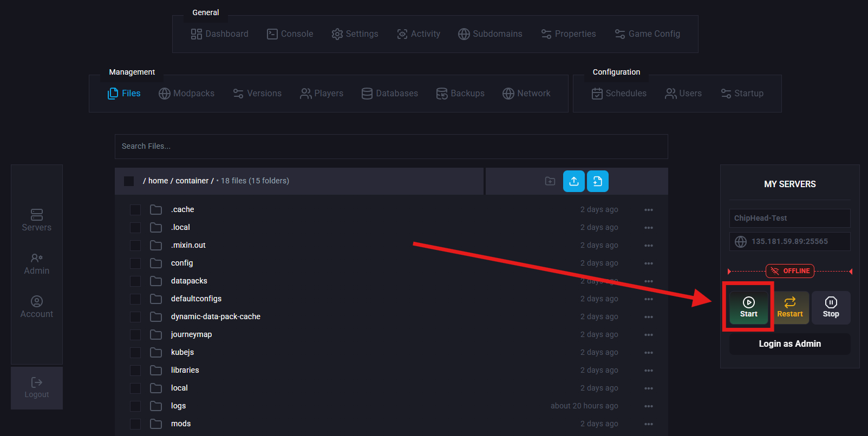Toggle the select-all files checkbox
Screen dimensions: 868x436
(129, 181)
